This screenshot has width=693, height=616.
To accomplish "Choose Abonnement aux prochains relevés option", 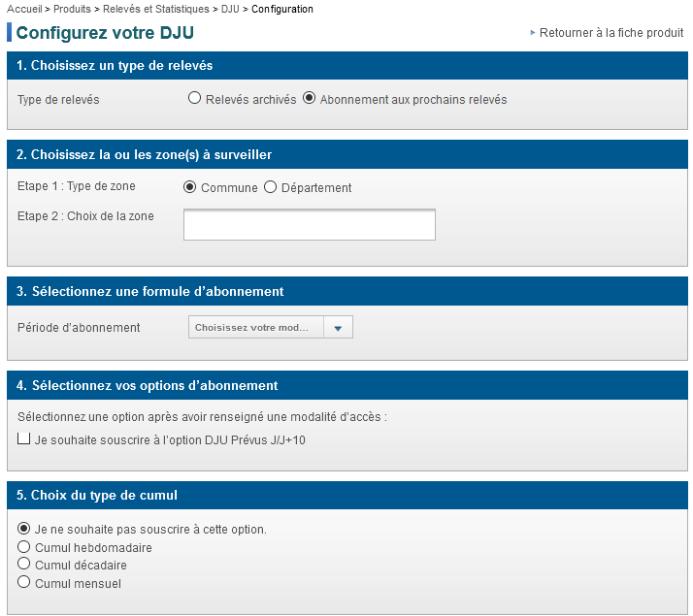I will 310,98.
